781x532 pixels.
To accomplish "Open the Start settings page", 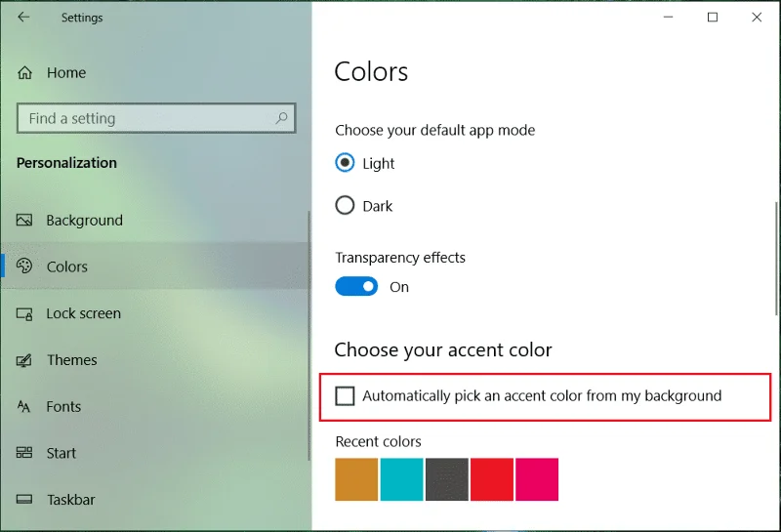I will coord(155,453).
